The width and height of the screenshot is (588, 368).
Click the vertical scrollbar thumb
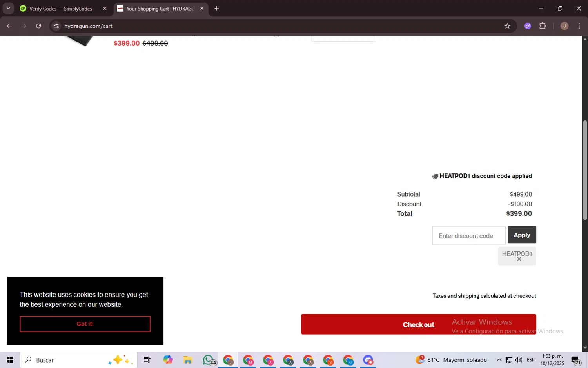(585, 170)
